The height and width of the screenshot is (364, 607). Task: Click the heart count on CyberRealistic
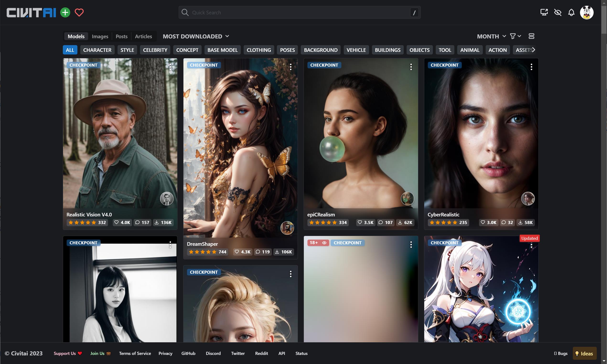pyautogui.click(x=489, y=222)
